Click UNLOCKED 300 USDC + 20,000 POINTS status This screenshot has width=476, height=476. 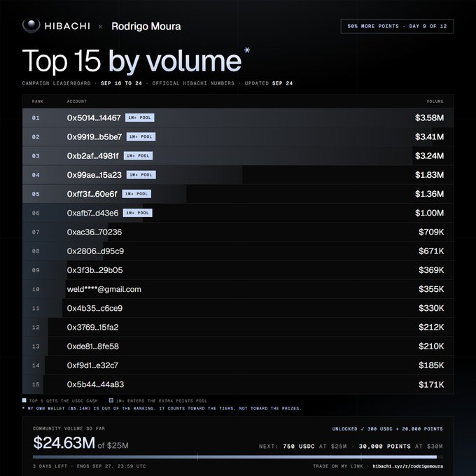387,429
